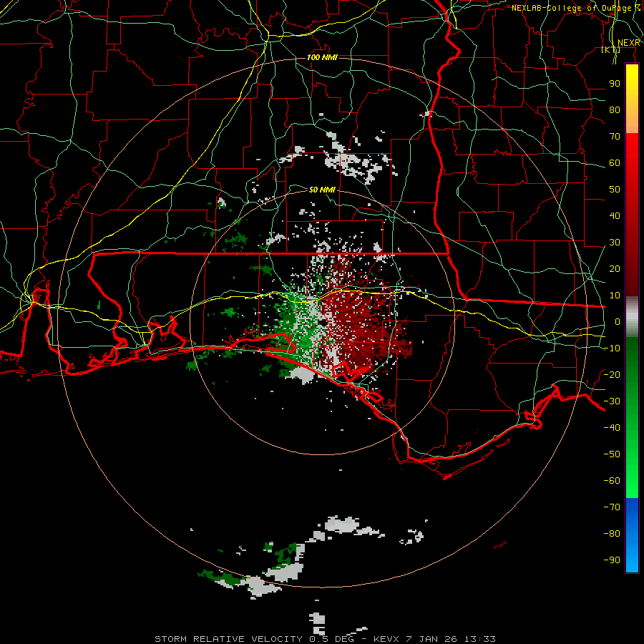Image resolution: width=644 pixels, height=644 pixels.
Task: Click the -10 scale label
Action: pyautogui.click(x=612, y=348)
